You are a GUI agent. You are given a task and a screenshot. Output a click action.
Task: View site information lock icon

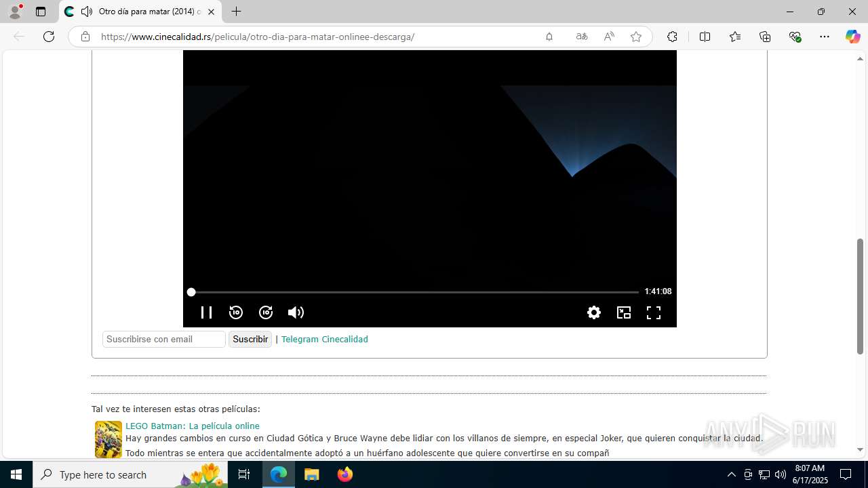85,37
